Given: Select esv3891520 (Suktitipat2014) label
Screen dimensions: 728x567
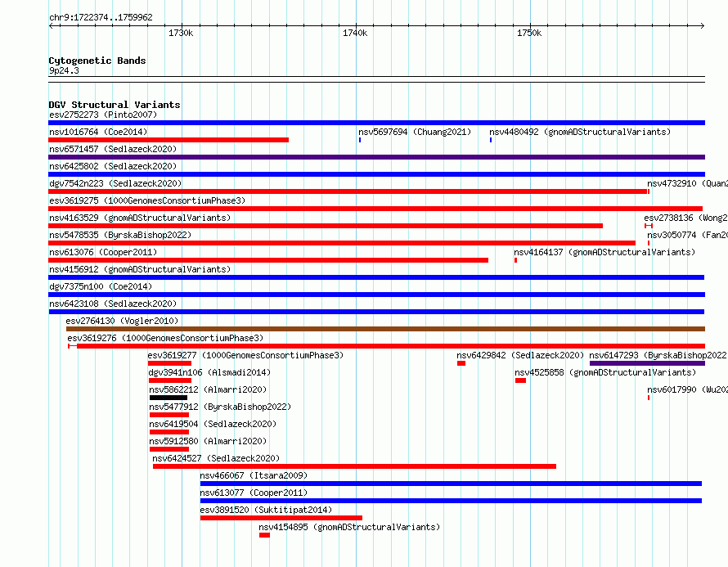Looking at the screenshot, I should 266,510.
